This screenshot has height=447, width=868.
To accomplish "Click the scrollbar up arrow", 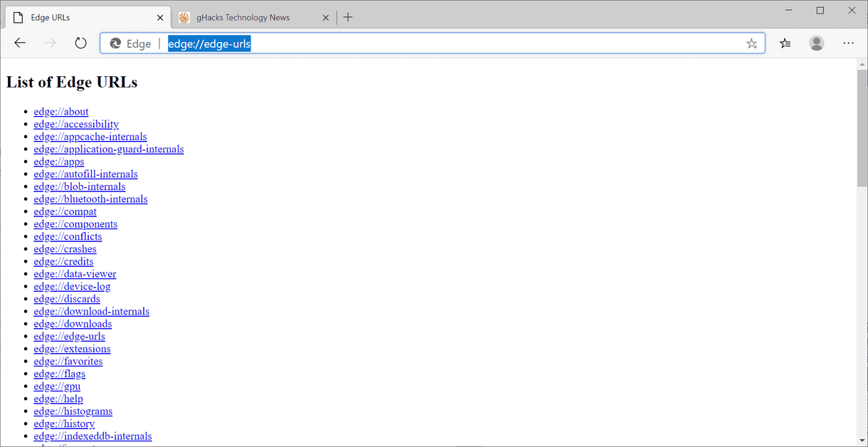I will pos(862,64).
